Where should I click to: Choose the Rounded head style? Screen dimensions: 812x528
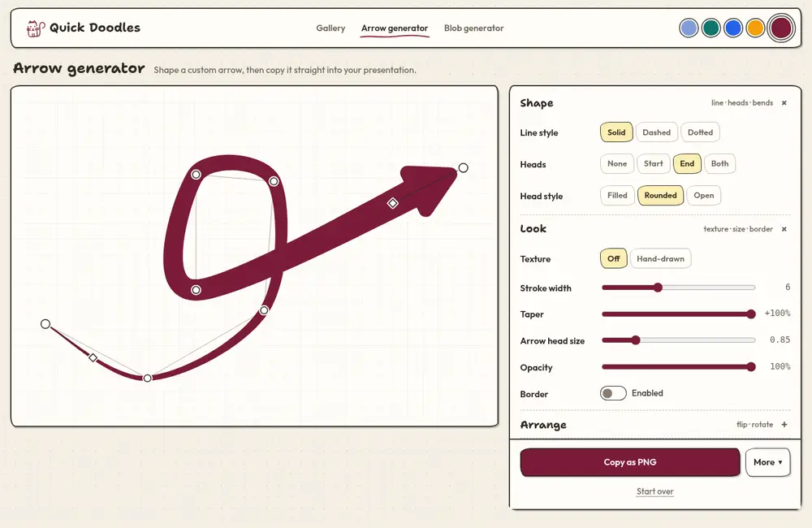(x=660, y=195)
